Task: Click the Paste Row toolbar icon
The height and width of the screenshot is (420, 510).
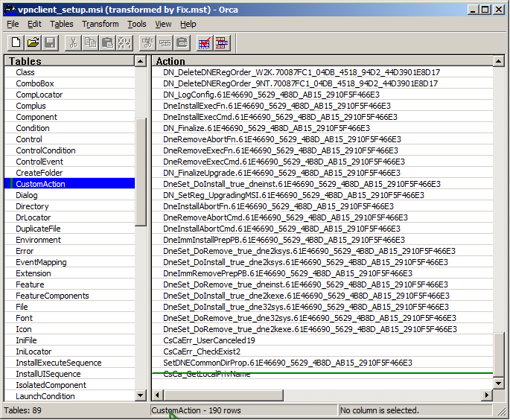Action: pos(182,42)
